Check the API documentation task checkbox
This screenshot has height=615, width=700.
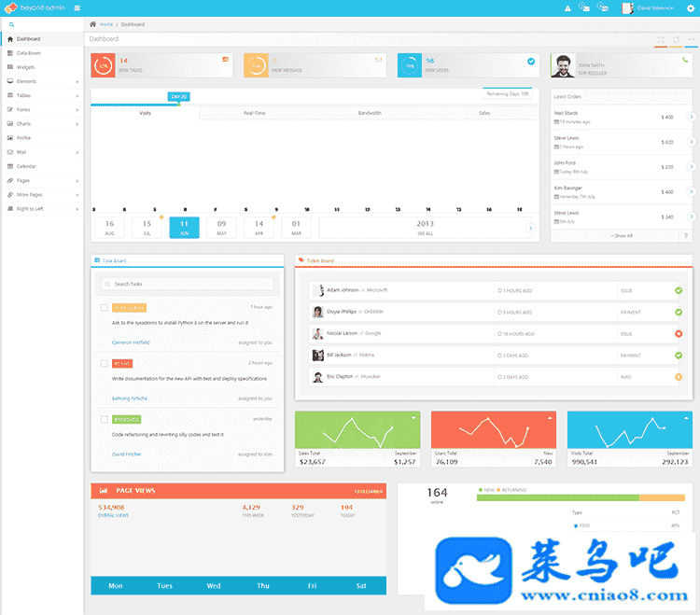(x=104, y=363)
